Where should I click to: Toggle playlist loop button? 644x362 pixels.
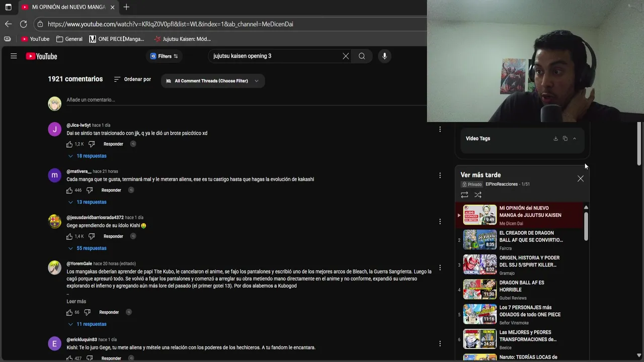(x=464, y=195)
